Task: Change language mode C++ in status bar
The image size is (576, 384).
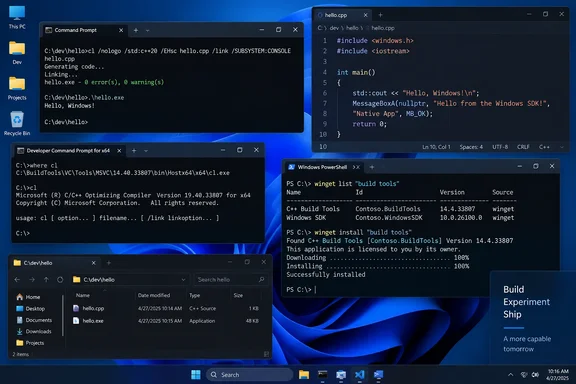Action: coord(544,147)
